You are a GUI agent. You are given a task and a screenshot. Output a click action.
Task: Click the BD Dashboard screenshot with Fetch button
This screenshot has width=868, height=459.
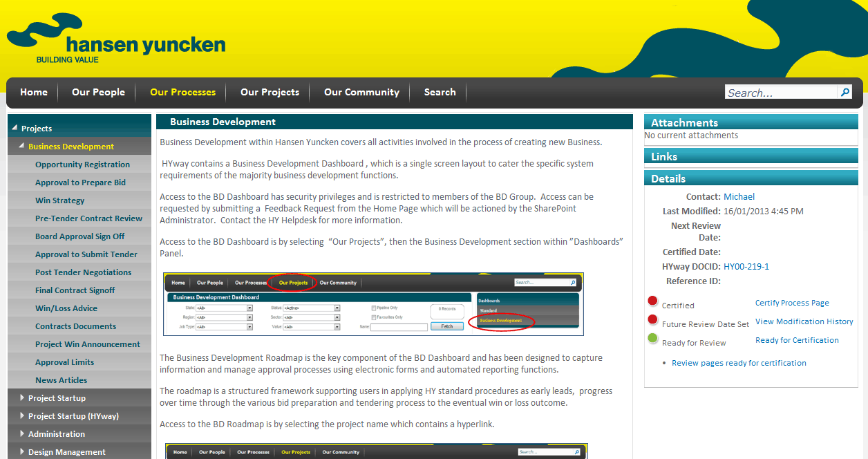[x=373, y=304]
